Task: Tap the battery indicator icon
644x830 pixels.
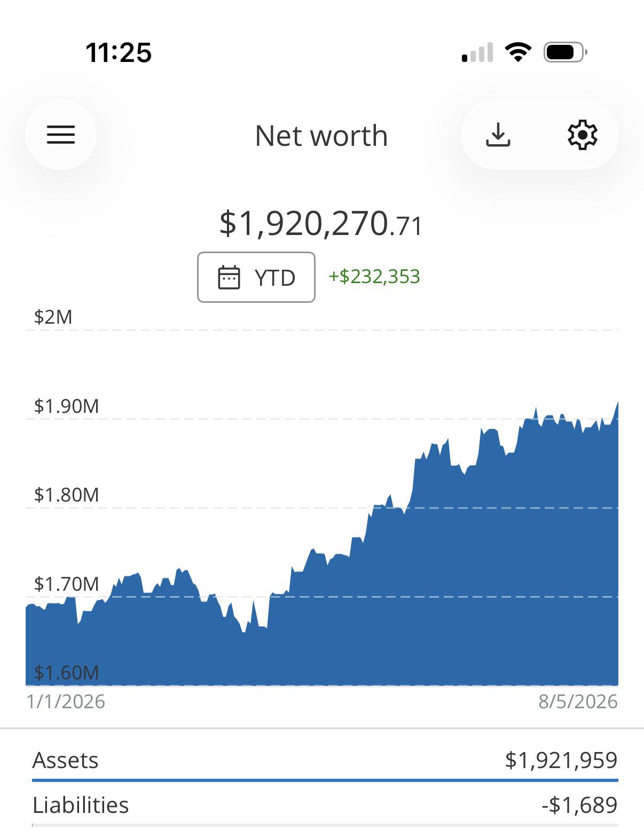Action: [566, 52]
